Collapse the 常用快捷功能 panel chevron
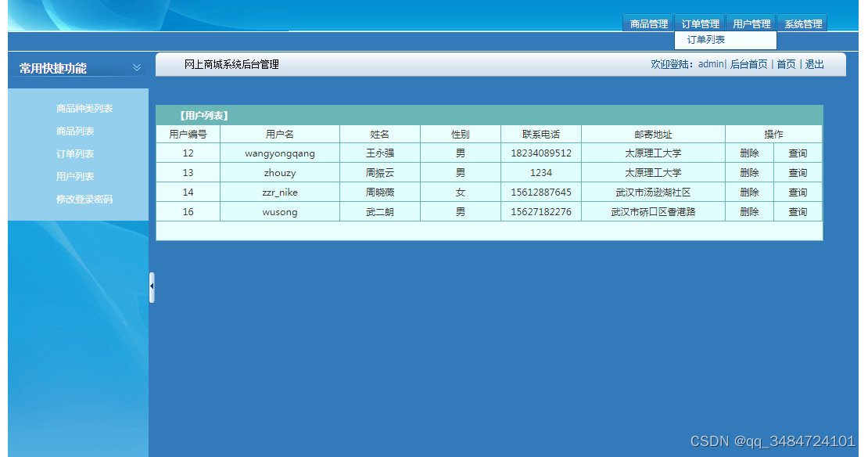868x457 pixels. (137, 67)
